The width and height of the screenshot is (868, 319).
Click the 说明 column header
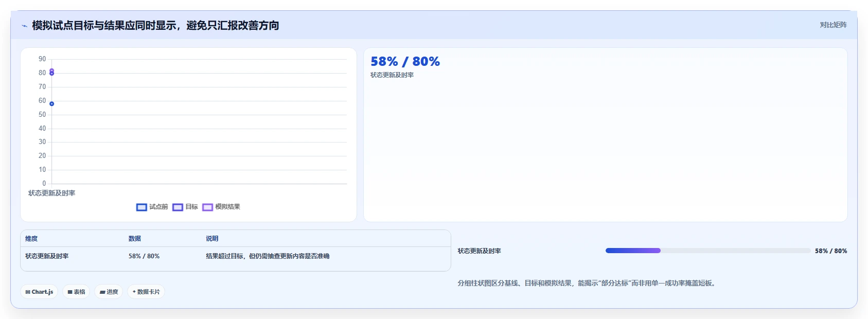(212, 239)
